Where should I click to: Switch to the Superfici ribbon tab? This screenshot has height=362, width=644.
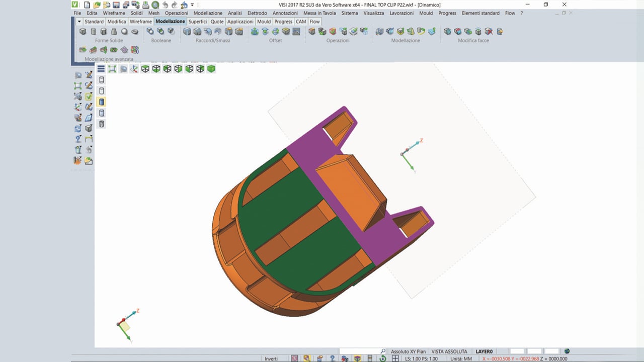198,22
